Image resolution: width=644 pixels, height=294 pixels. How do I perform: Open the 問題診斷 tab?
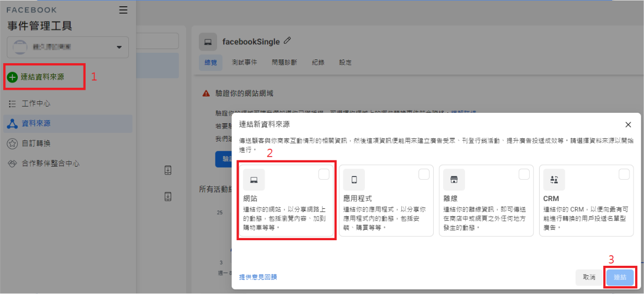click(284, 63)
